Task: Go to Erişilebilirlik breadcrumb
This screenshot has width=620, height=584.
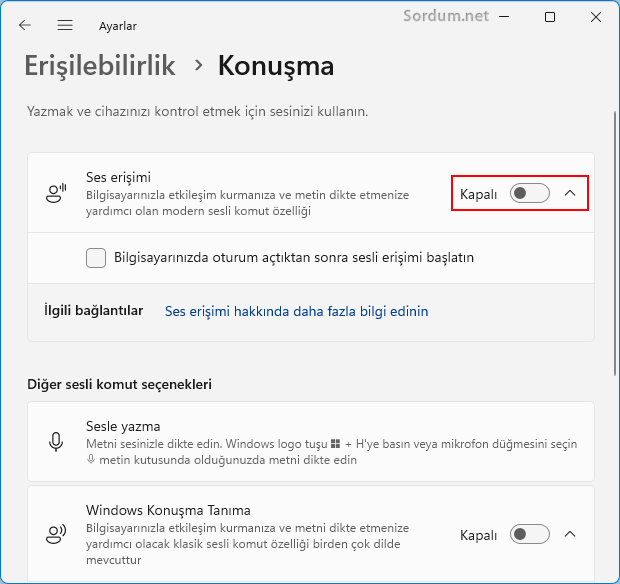Action: coord(100,66)
